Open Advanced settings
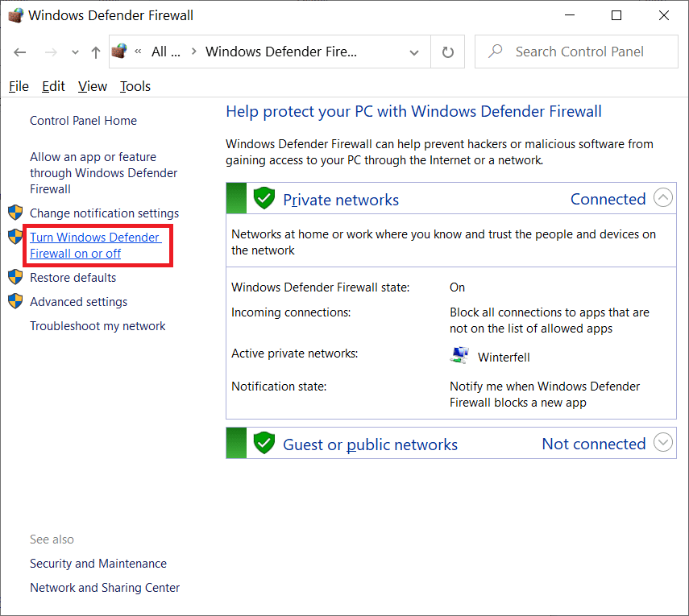Image resolution: width=689 pixels, height=616 pixels. [78, 302]
